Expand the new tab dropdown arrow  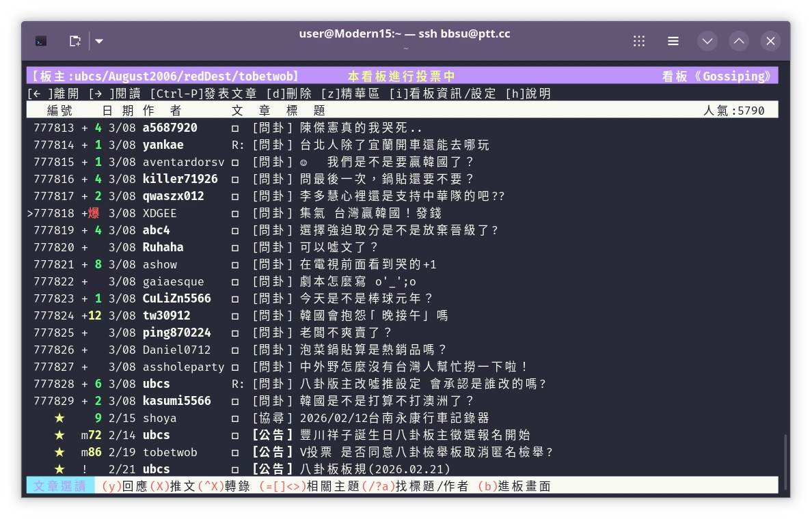tap(99, 41)
